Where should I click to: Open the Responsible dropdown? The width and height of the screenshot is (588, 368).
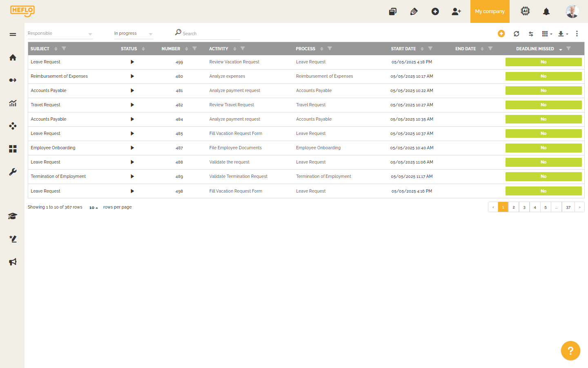pos(60,34)
